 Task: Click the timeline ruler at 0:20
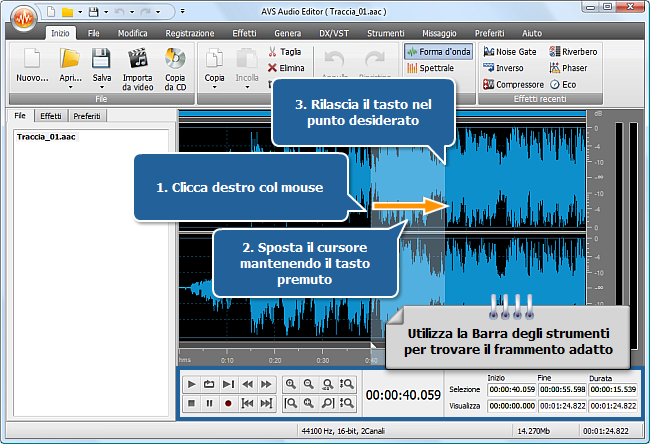(x=275, y=361)
